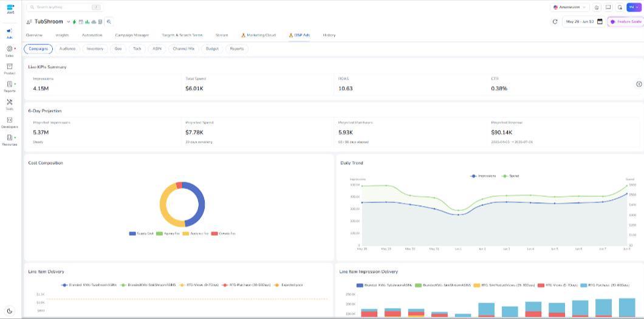Open the Amazon.com marketplace dropdown
644x319 pixels.
coord(570,7)
